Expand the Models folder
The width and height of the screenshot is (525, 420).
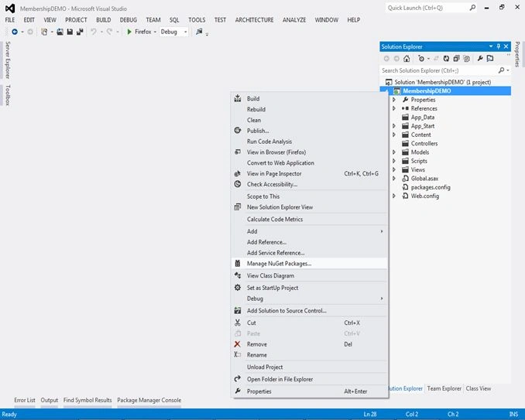[394, 152]
